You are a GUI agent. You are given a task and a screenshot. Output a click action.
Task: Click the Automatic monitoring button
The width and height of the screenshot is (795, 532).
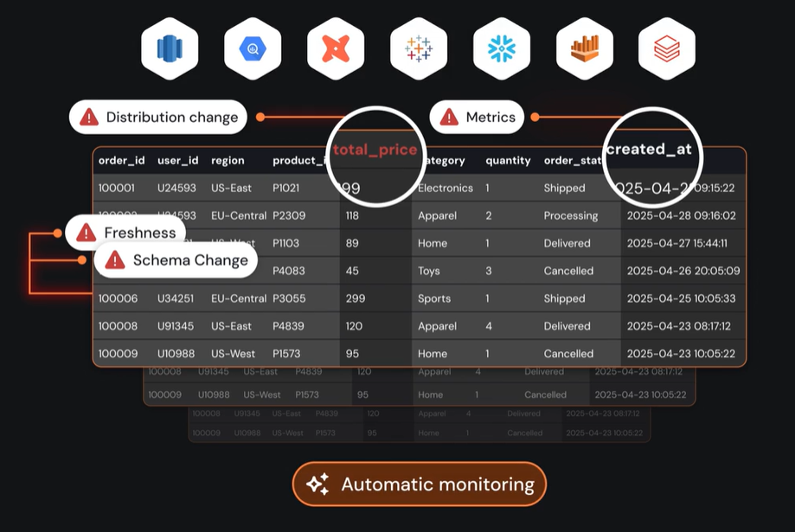tap(420, 484)
